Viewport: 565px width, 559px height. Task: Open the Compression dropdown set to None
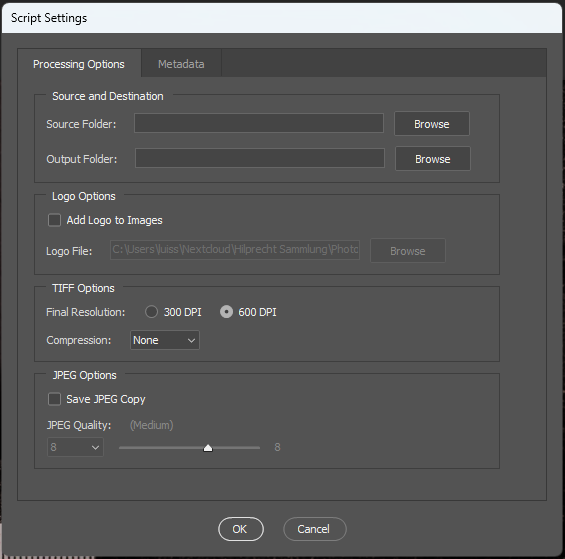click(x=165, y=340)
